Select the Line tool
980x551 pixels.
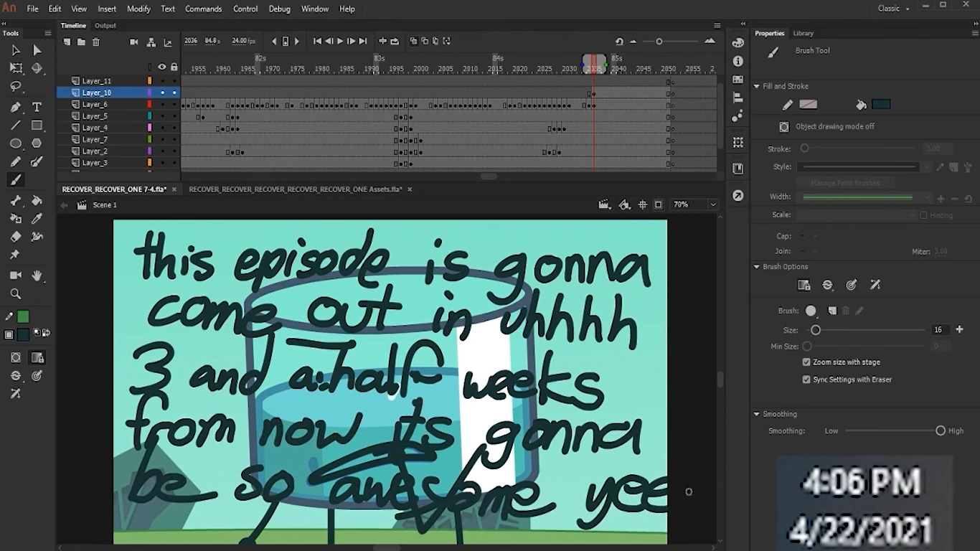[x=15, y=125]
